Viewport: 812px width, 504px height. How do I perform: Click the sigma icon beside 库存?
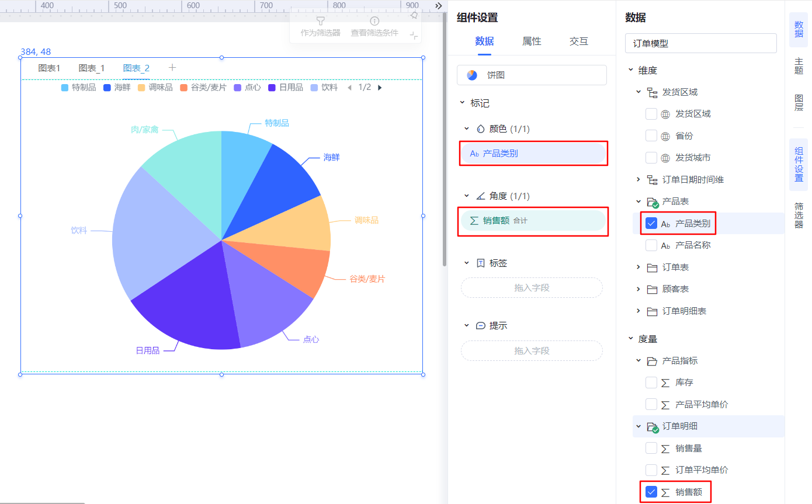665,383
